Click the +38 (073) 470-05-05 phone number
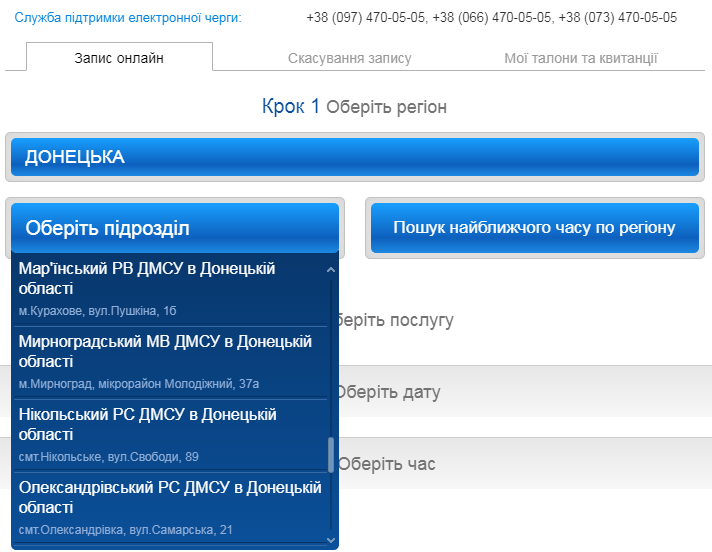 click(x=617, y=18)
